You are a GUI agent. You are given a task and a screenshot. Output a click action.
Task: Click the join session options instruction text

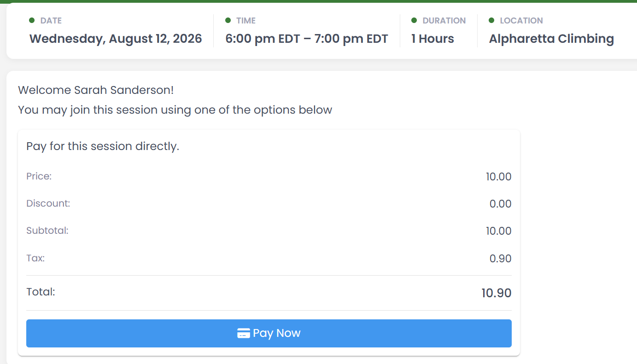175,110
